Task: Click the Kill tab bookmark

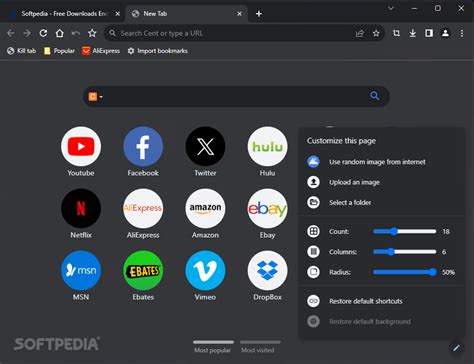Action: (x=22, y=51)
